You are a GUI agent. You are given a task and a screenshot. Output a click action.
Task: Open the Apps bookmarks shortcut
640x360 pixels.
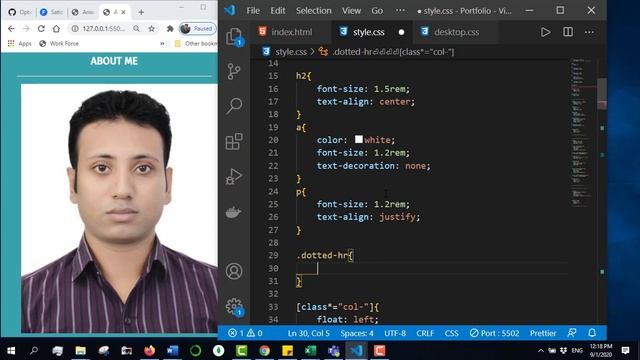coord(19,43)
